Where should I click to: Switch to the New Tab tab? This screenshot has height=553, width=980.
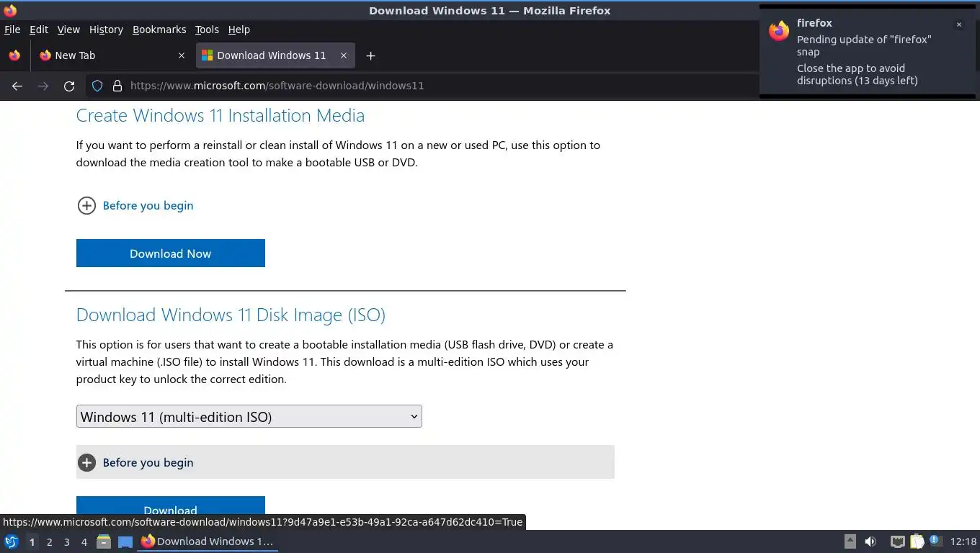(112, 55)
